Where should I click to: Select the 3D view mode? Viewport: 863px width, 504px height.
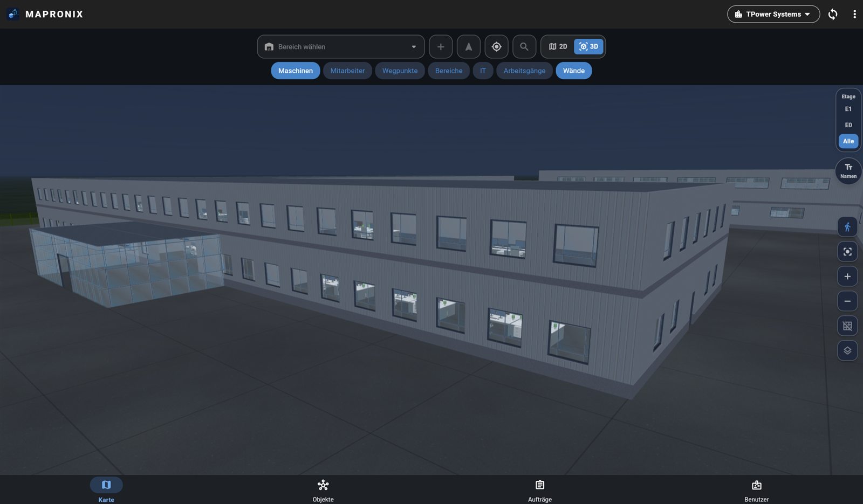click(x=588, y=47)
